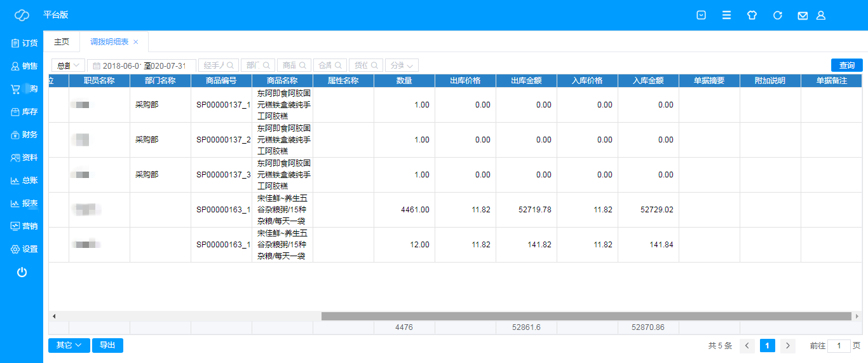Click the 导出 export button

tap(107, 345)
